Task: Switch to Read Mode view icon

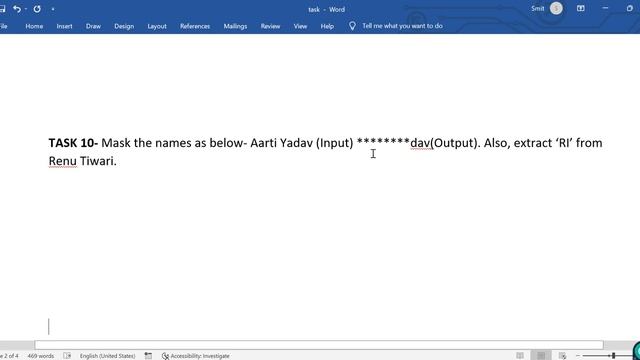Action: click(x=520, y=356)
